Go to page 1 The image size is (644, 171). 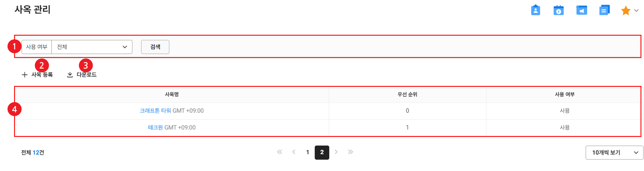(x=308, y=152)
